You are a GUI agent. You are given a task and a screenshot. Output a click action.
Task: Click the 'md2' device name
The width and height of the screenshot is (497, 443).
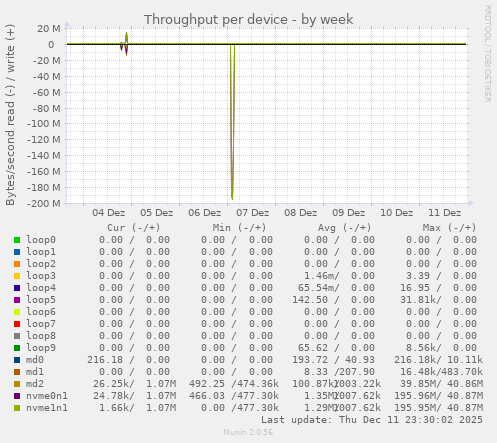point(35,384)
